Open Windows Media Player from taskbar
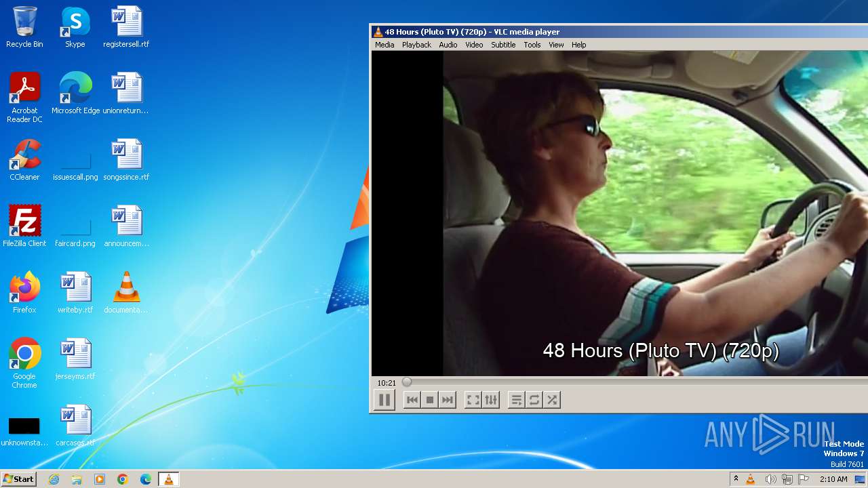 click(x=100, y=479)
